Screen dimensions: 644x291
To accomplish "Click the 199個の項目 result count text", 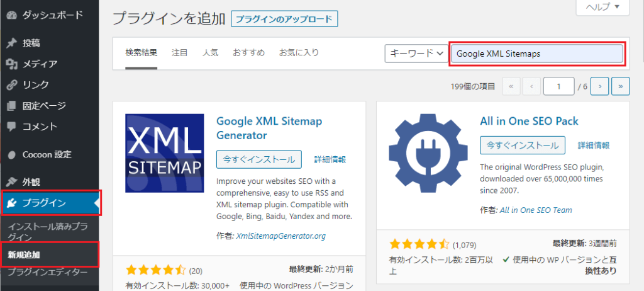I will (473, 86).
